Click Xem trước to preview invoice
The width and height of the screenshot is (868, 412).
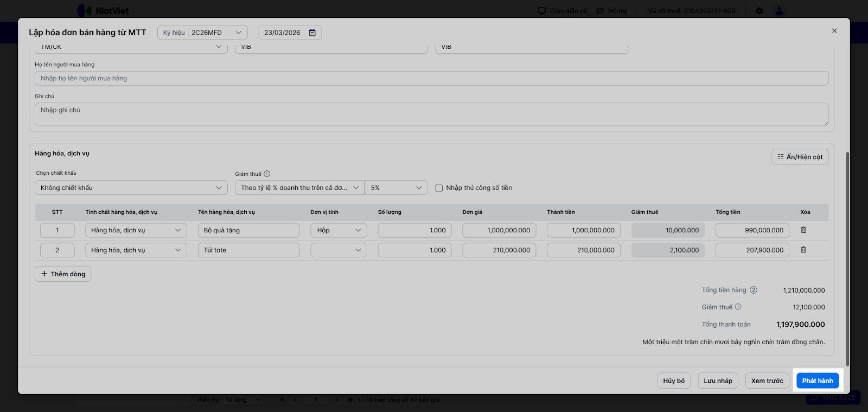(767, 381)
